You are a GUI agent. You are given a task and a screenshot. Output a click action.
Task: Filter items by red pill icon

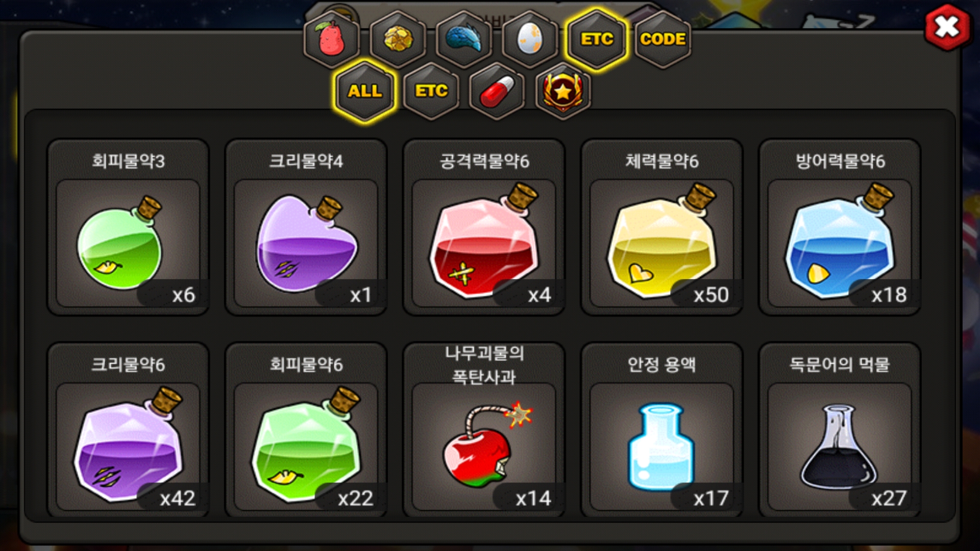[x=497, y=91]
